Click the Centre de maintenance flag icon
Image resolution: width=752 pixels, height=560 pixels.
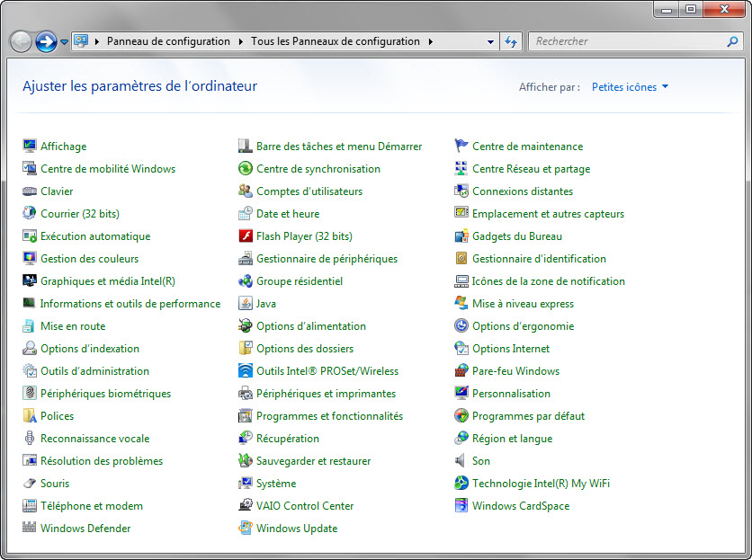click(461, 146)
